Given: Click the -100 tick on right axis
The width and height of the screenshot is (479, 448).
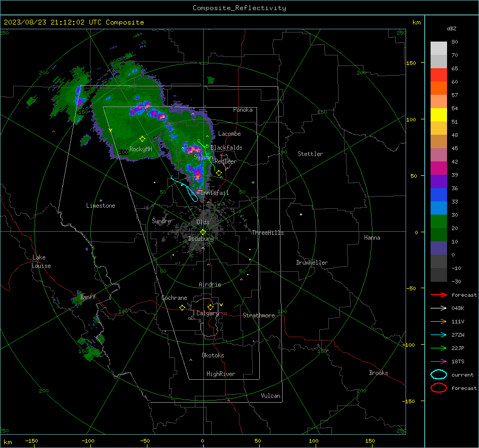Looking at the screenshot, I should pos(408,345).
